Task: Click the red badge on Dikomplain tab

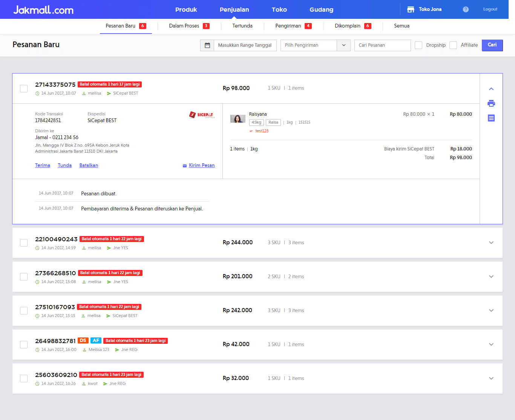Action: (x=368, y=26)
